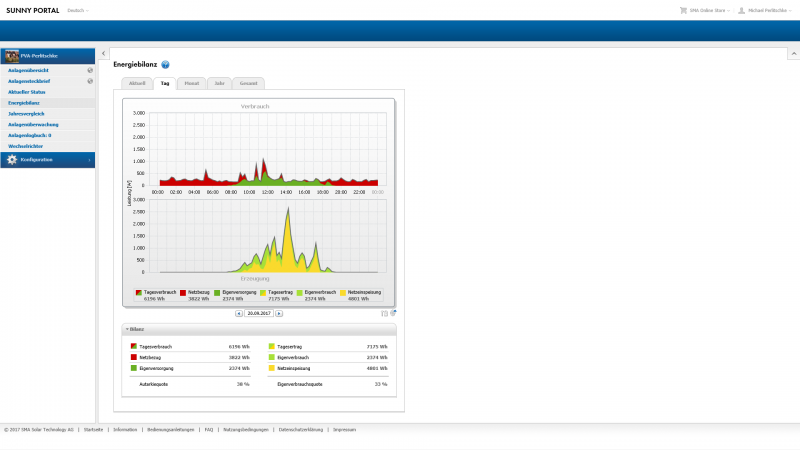This screenshot has height=450, width=800.
Task: Open the Nutzungsbedingungen footer link
Action: [246, 430]
